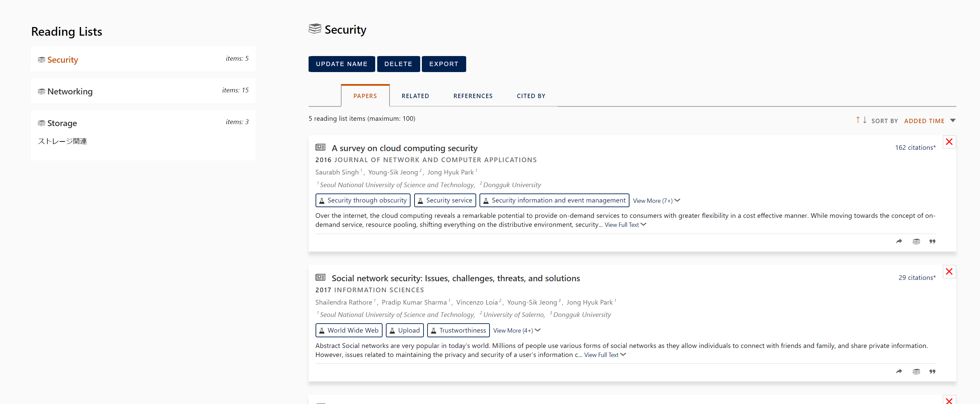Add cloud computing survey to reading list

point(916,242)
